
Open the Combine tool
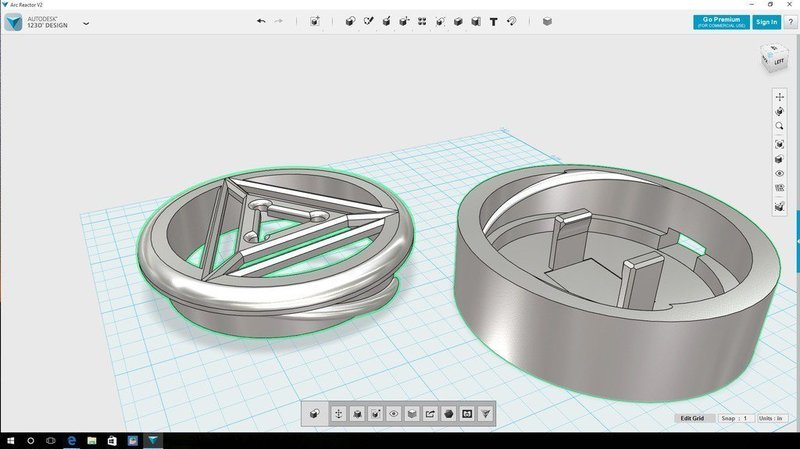(x=458, y=21)
